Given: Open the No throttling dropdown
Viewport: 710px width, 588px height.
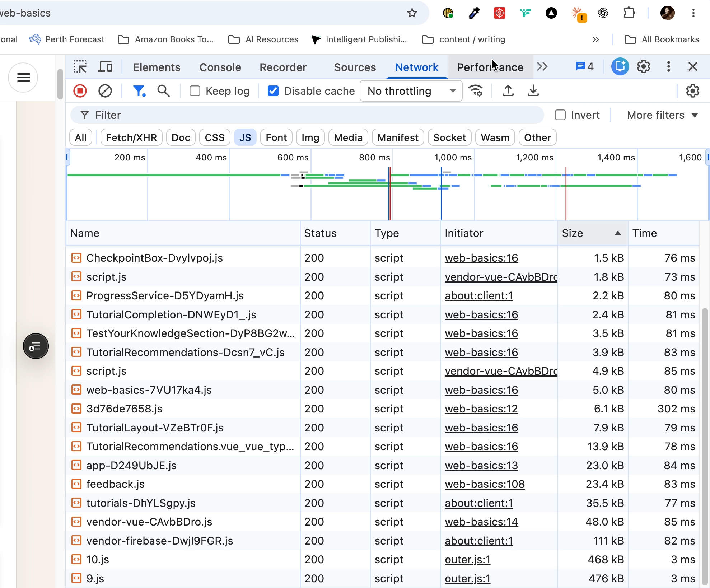Looking at the screenshot, I should click(411, 91).
